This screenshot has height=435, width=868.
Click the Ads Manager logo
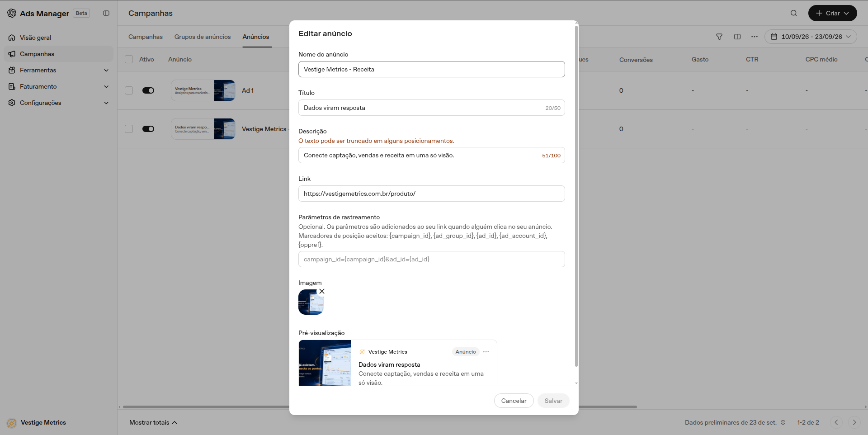coord(12,13)
